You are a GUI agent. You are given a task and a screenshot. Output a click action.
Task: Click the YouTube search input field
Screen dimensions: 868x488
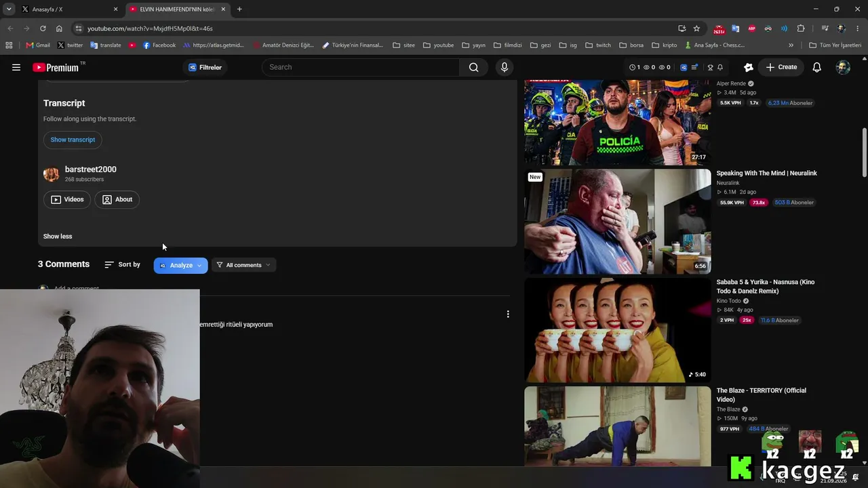[361, 67]
